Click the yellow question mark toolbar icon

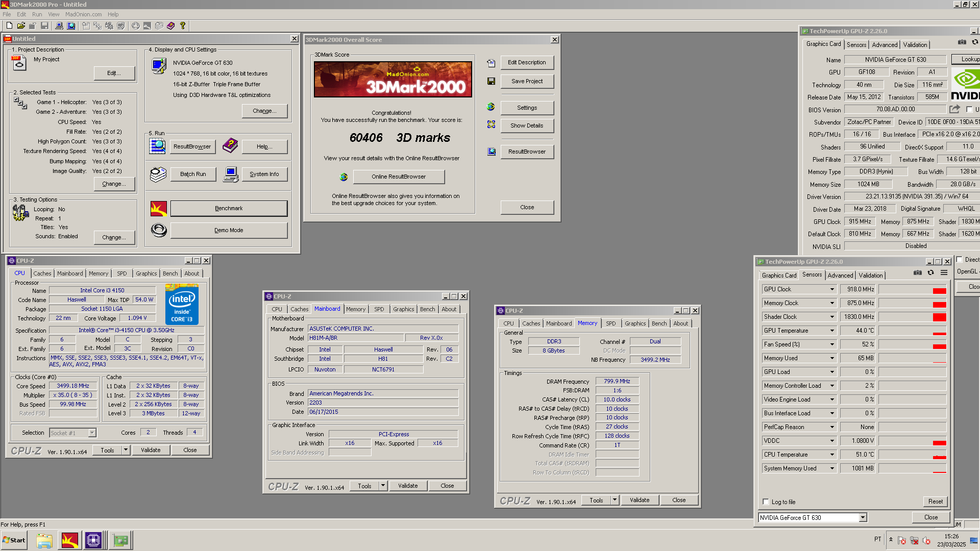click(x=183, y=26)
